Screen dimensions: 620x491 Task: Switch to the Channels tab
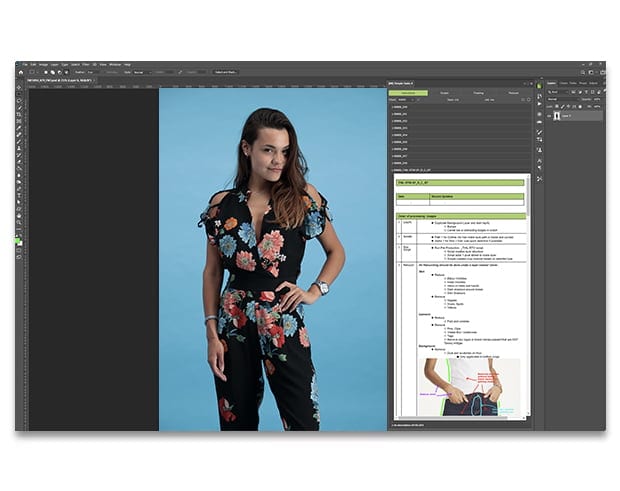(563, 83)
